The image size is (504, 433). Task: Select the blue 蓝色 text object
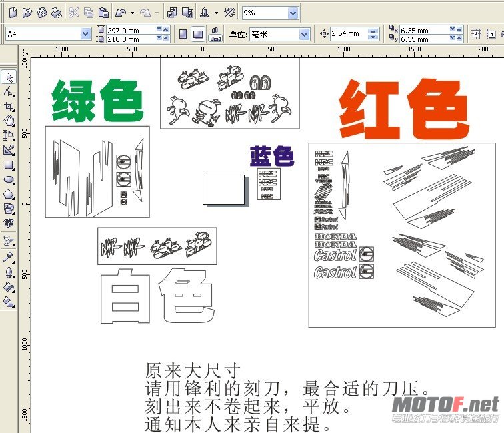coord(272,156)
